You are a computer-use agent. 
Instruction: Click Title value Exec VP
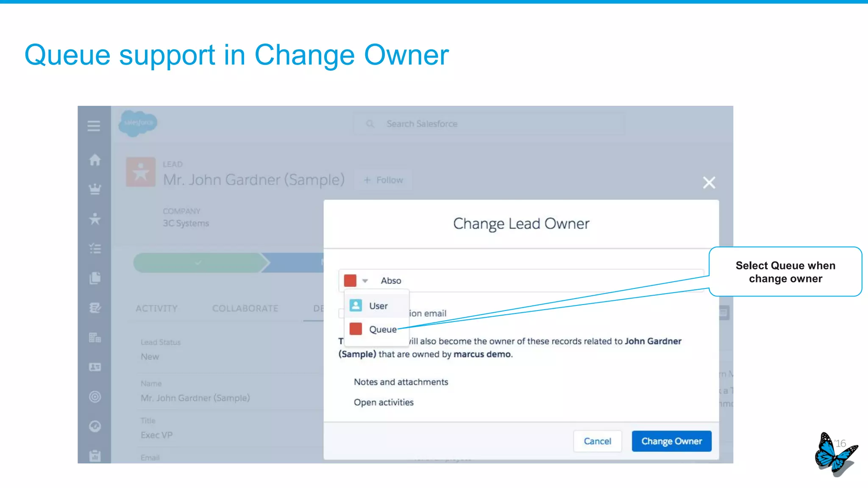tap(156, 435)
